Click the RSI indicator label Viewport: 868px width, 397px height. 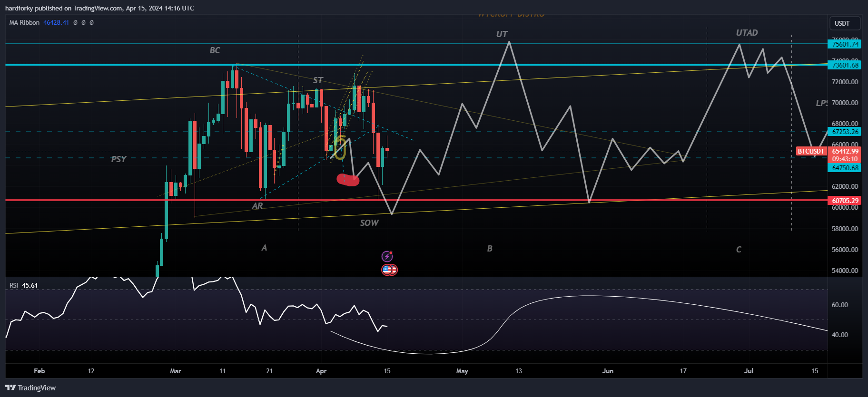pos(14,285)
